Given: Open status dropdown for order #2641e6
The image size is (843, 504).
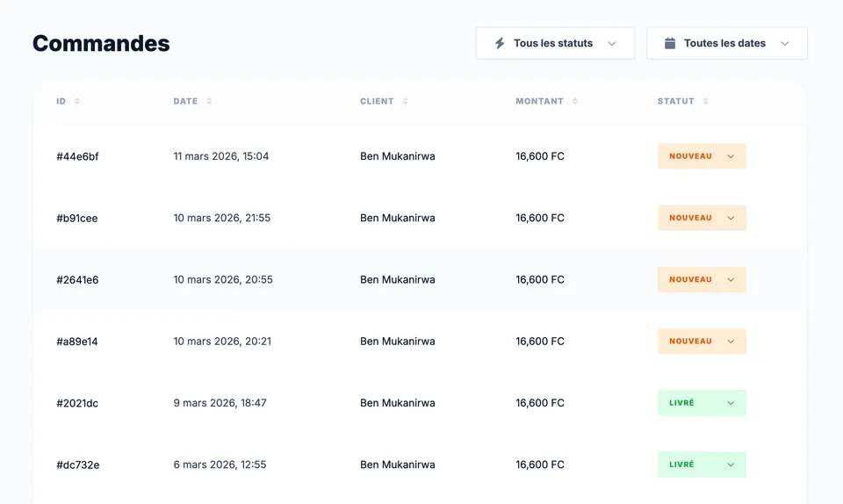Looking at the screenshot, I should tap(702, 279).
